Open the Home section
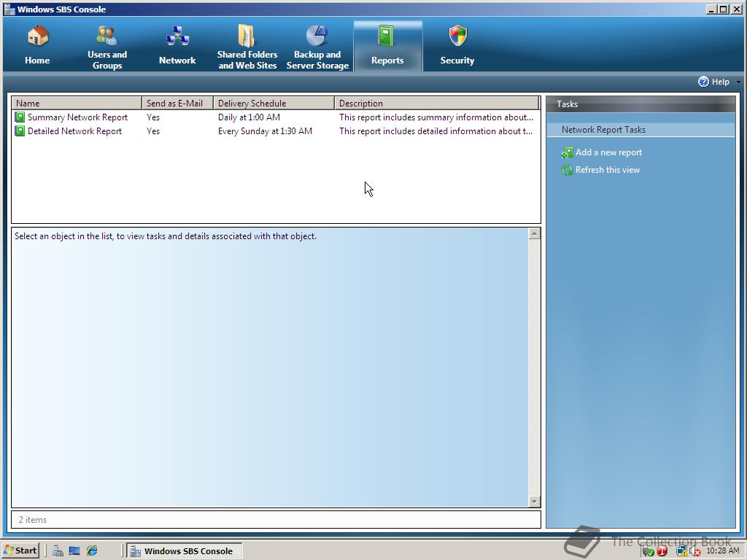This screenshot has height=560, width=747. tap(37, 46)
